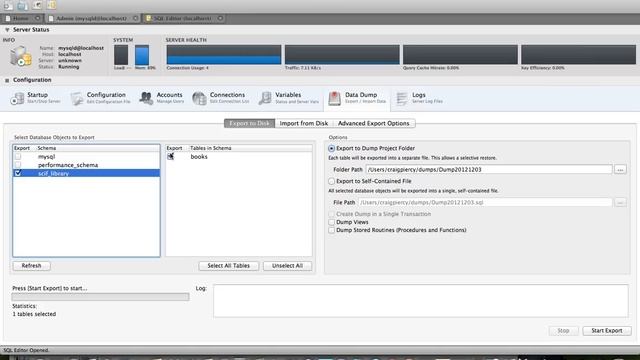Image resolution: width=640 pixels, height=360 pixels.
Task: Enable Dump Stored Routines checkbox
Action: point(331,230)
